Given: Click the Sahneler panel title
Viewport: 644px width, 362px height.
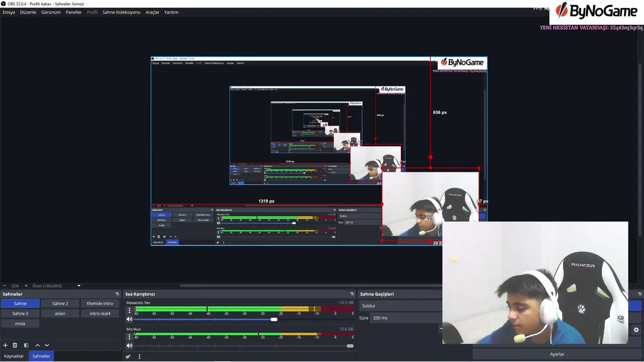Looking at the screenshot, I should 13,294.
